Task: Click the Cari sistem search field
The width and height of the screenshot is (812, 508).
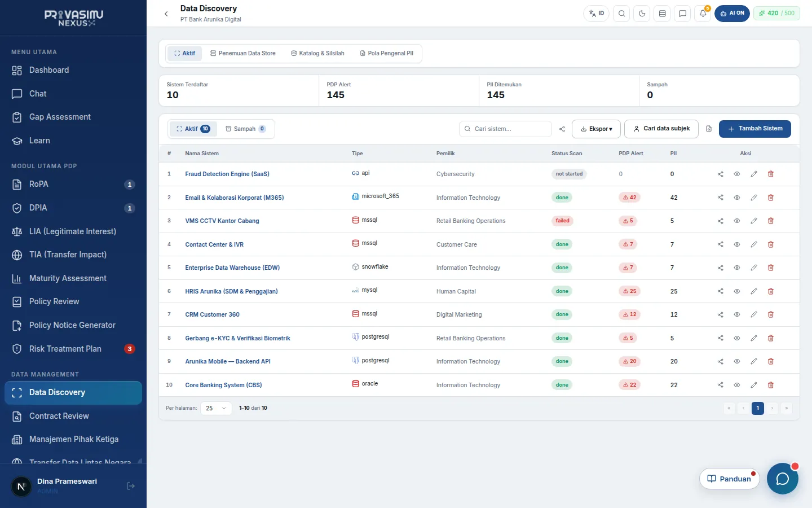Action: 505,129
